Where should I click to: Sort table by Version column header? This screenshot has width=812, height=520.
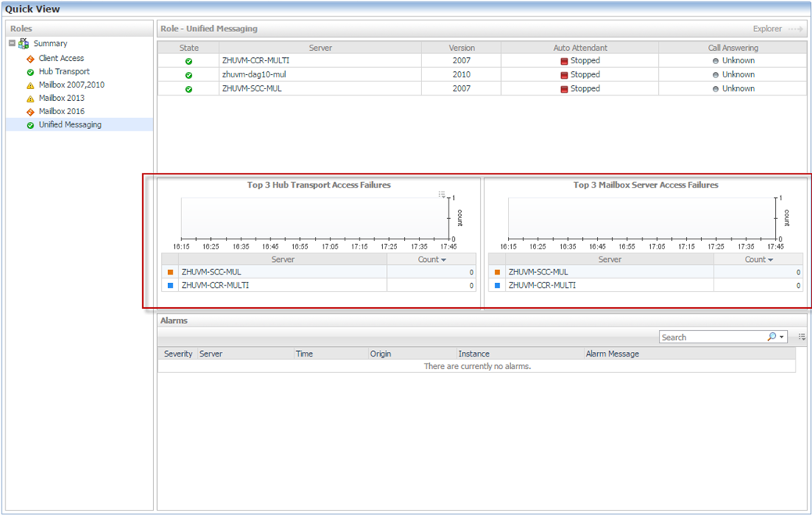click(461, 48)
